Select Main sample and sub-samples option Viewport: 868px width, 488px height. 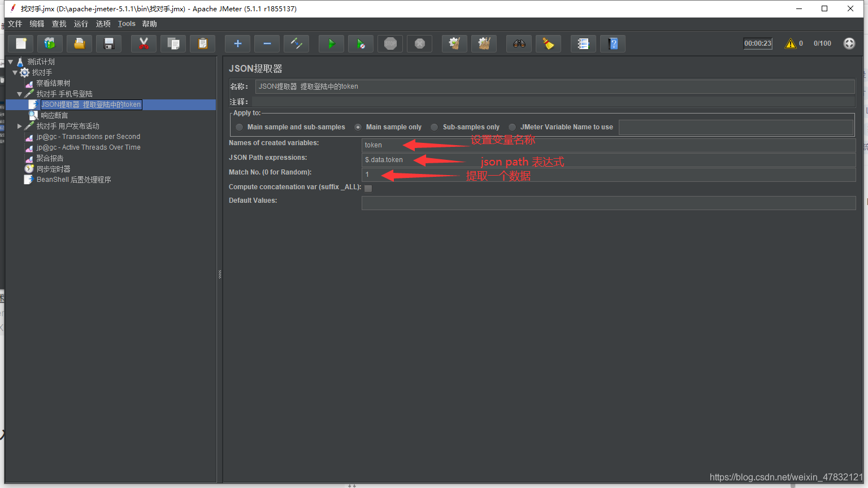(x=240, y=127)
